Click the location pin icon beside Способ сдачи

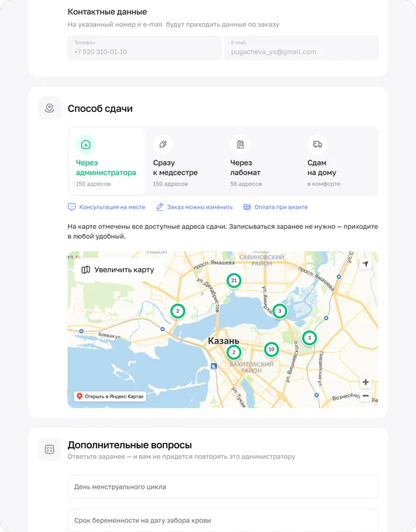coord(50,108)
